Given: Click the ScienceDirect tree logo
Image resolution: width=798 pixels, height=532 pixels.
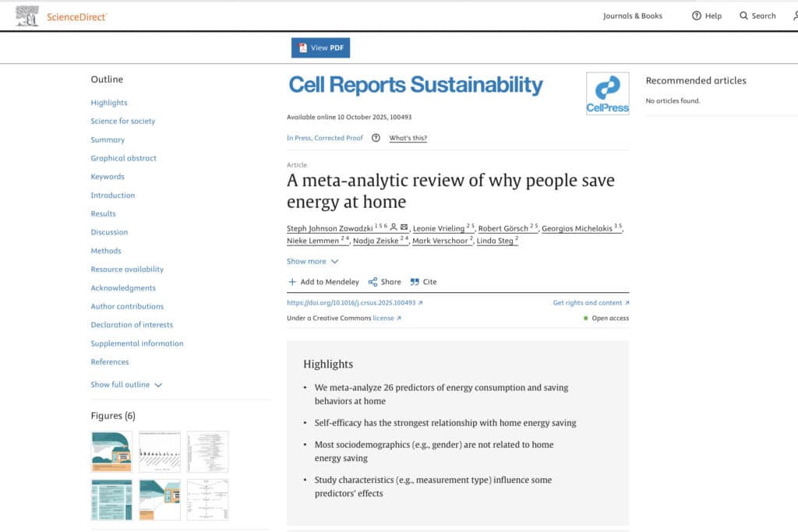Looking at the screenshot, I should (27, 16).
